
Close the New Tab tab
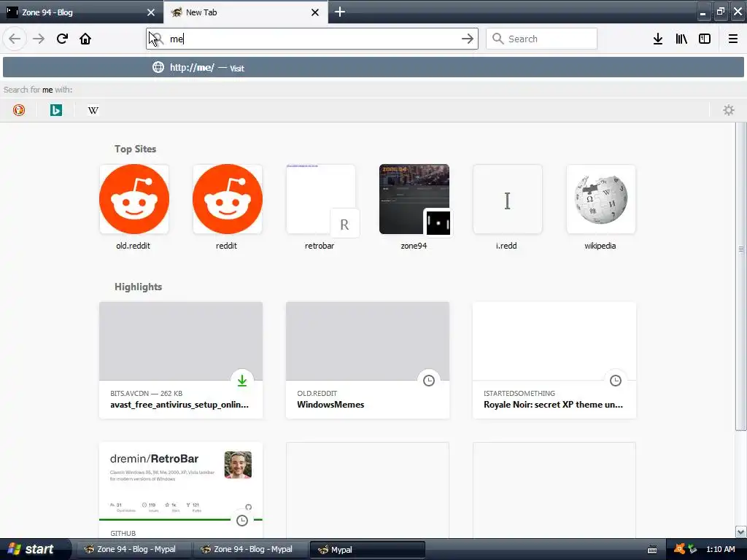(315, 12)
